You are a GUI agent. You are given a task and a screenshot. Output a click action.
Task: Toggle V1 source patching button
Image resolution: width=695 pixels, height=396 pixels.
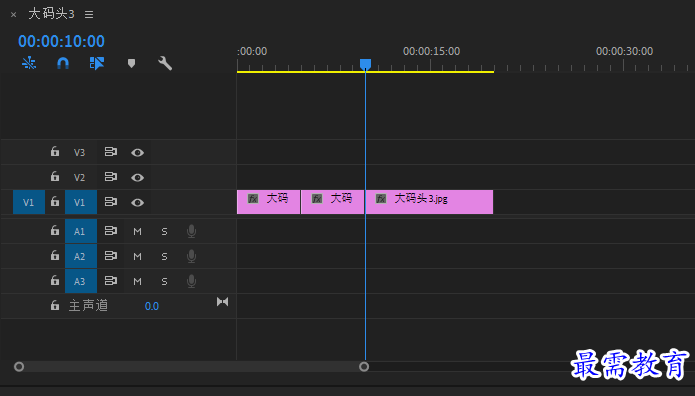(29, 202)
